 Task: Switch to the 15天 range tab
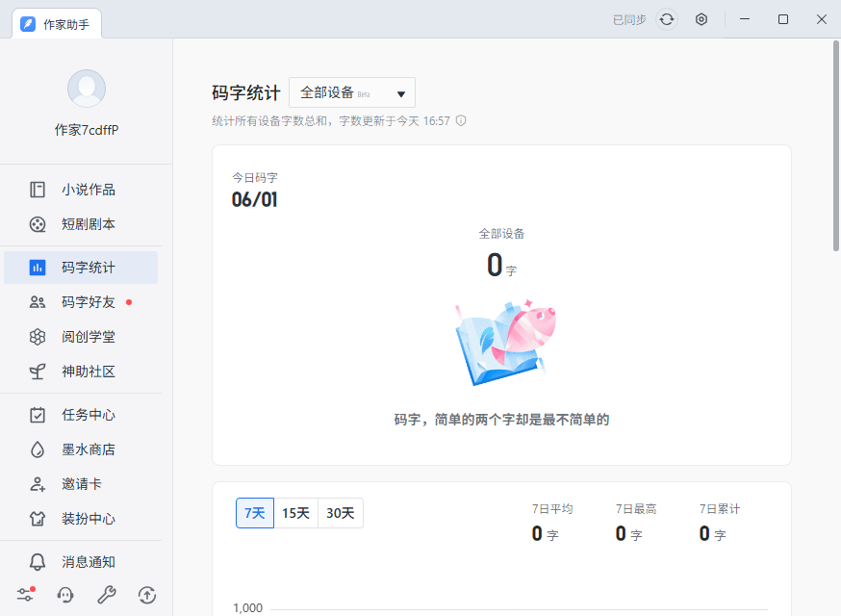click(296, 513)
